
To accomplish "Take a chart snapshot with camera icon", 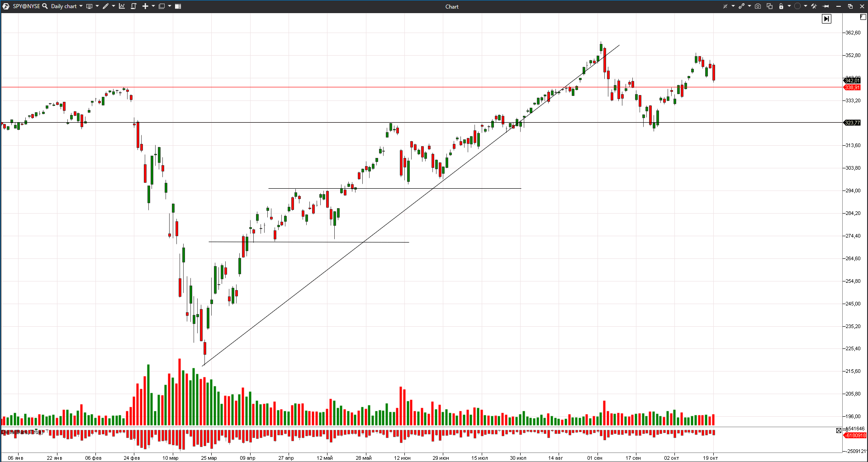I will pyautogui.click(x=758, y=6).
